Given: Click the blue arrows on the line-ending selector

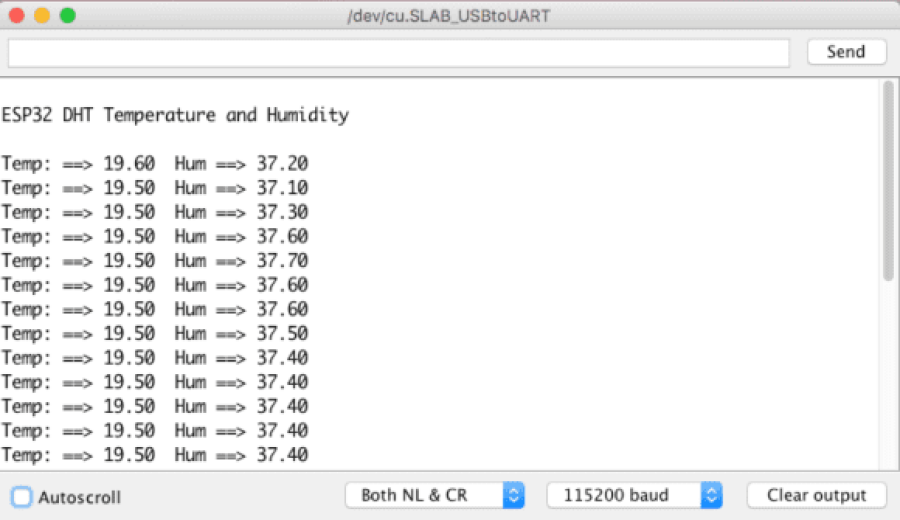Looking at the screenshot, I should (x=513, y=495).
